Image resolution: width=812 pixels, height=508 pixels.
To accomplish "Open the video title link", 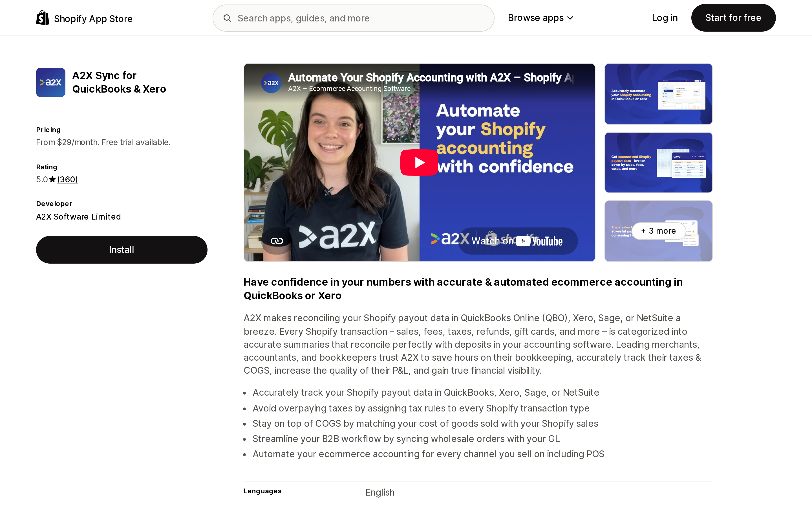I will (431, 78).
